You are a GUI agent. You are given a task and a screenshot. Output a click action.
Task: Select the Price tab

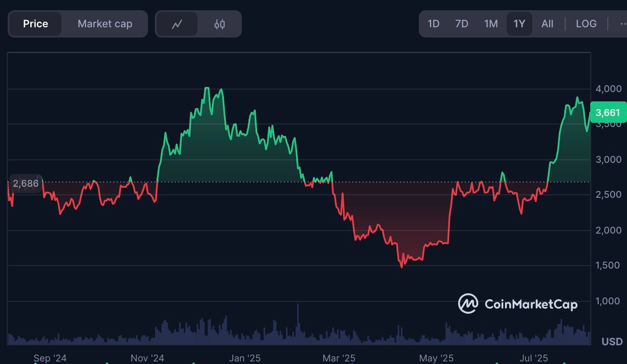tap(35, 24)
